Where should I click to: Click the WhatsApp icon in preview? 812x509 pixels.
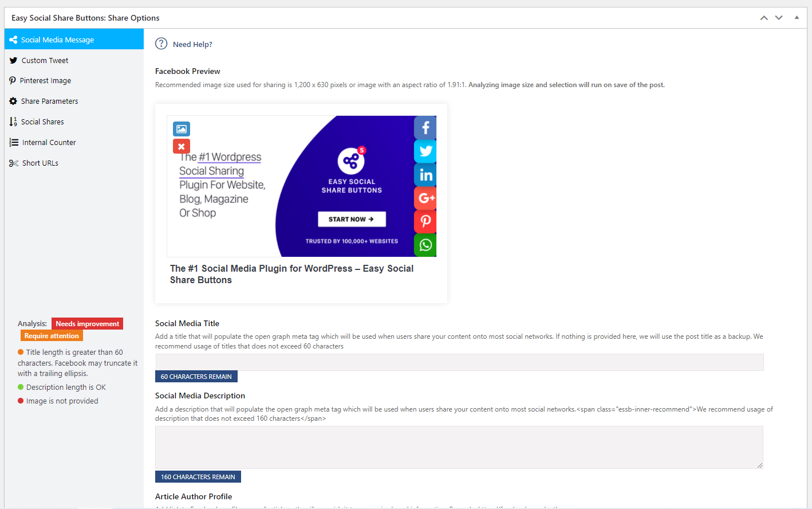[x=425, y=245]
